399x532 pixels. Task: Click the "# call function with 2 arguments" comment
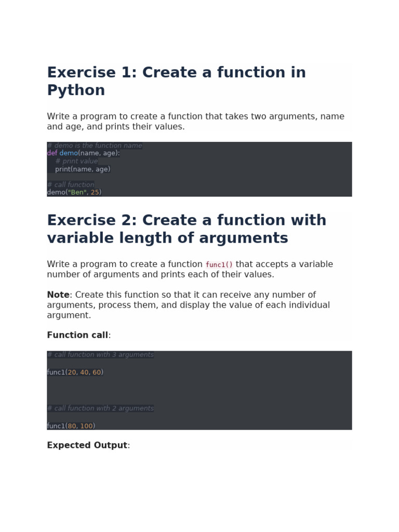point(100,408)
